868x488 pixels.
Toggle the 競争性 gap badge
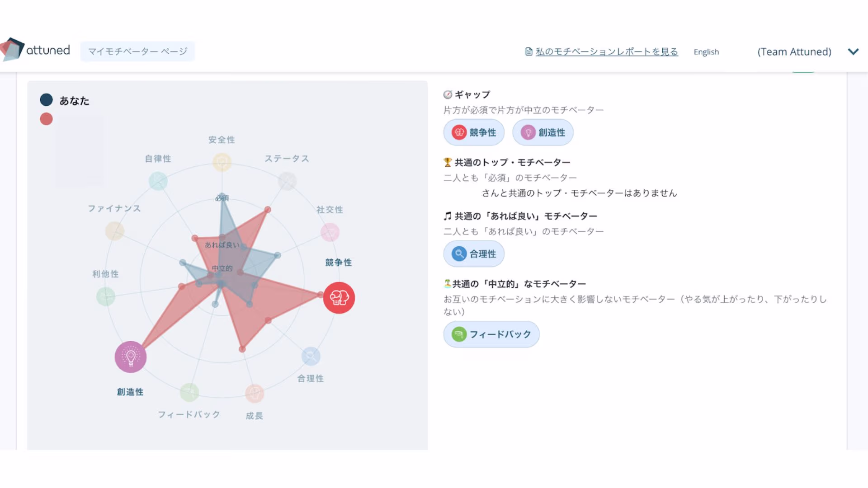[x=474, y=132]
